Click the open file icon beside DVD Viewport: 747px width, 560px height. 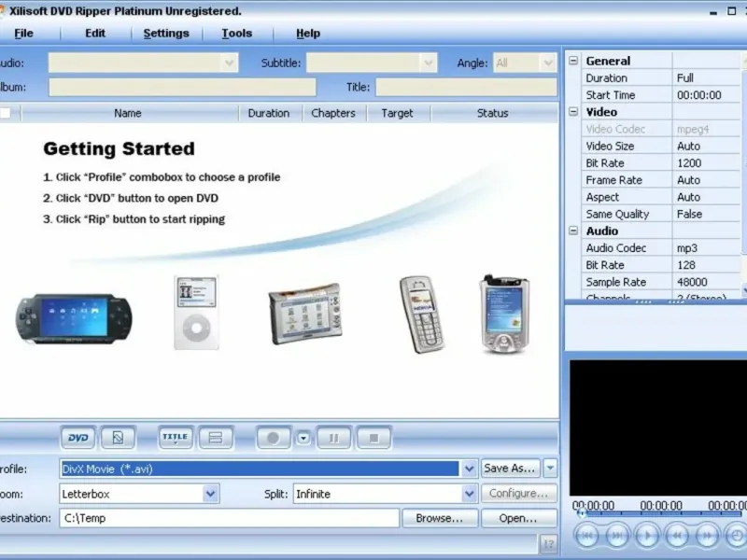[x=119, y=438]
